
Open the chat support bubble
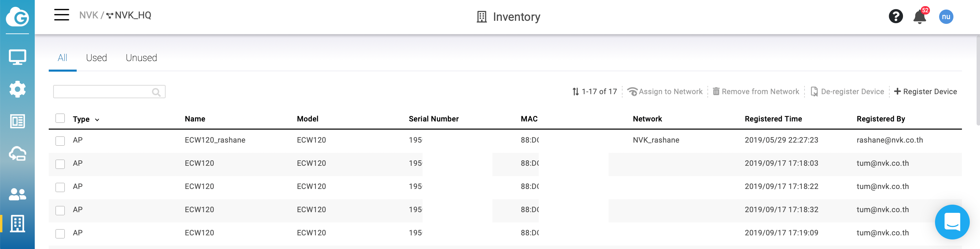952,222
